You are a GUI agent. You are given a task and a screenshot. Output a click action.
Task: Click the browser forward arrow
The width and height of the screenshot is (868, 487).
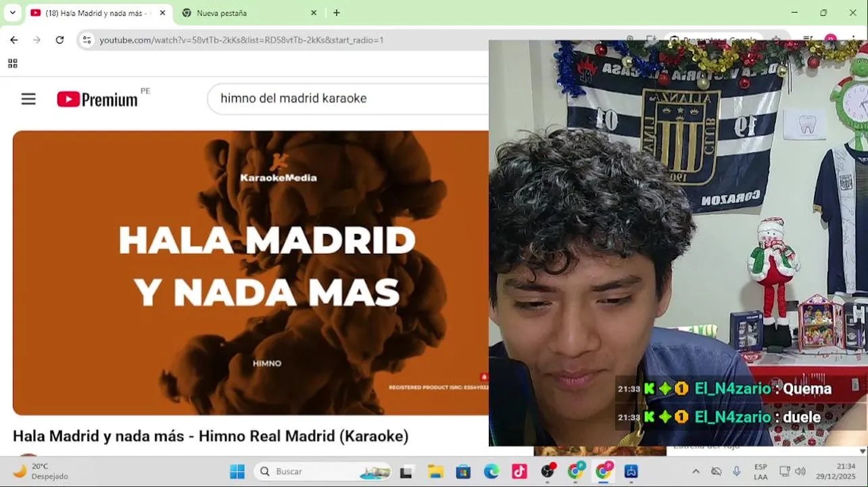37,40
